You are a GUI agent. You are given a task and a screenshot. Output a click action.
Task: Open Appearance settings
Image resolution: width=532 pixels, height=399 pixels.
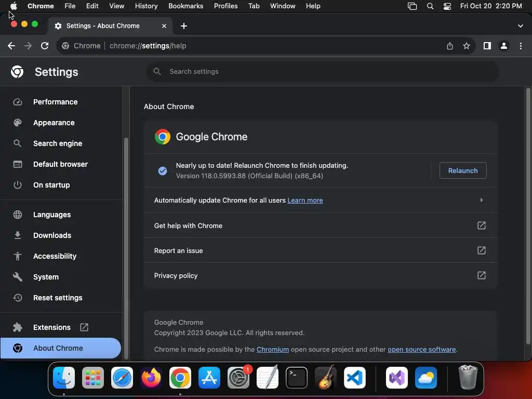coord(54,123)
